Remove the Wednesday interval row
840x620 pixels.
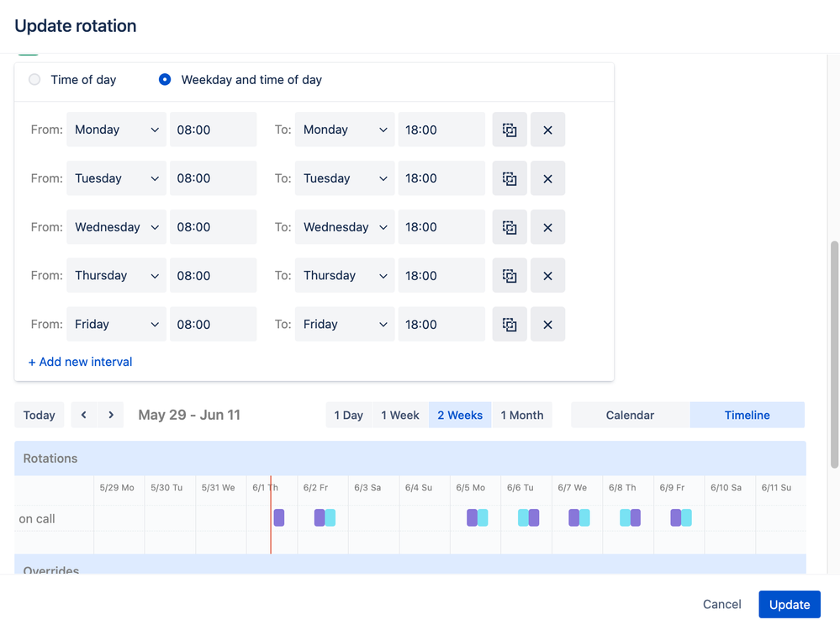(x=547, y=227)
